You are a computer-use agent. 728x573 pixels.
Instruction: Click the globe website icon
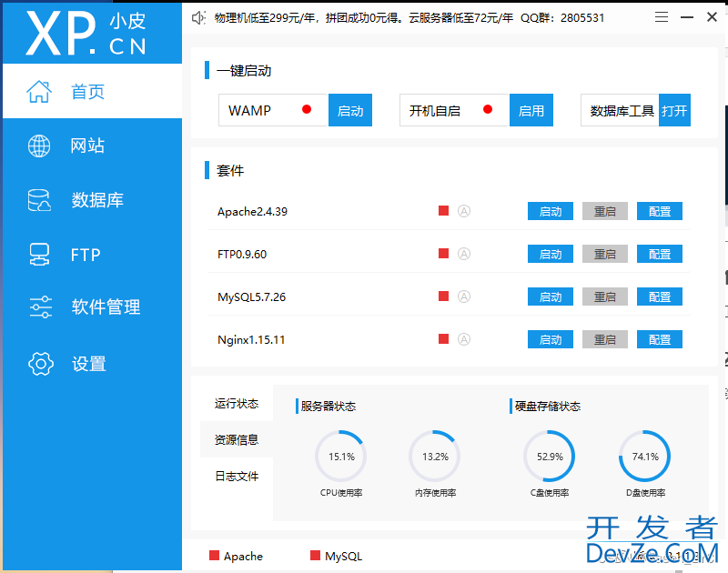coord(39,146)
